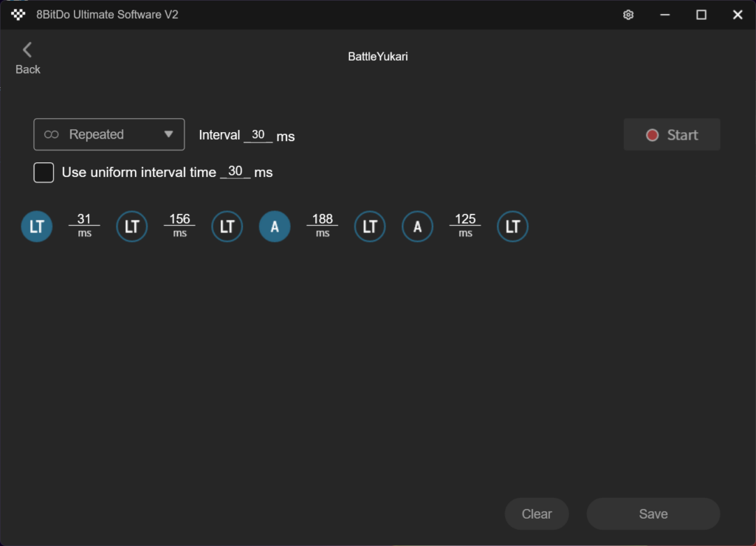The image size is (756, 546).
Task: Edit the 31 ms delay value
Action: pos(84,219)
